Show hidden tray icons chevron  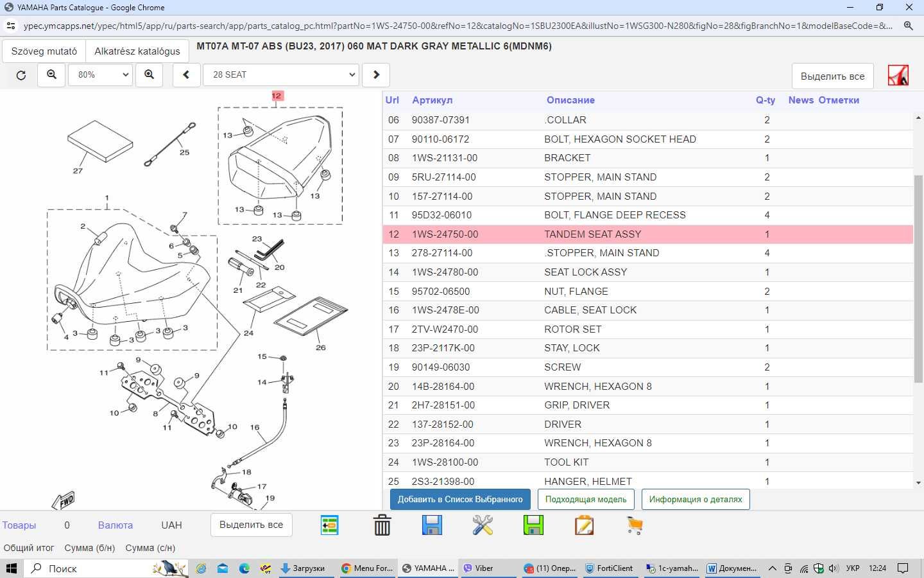point(773,568)
